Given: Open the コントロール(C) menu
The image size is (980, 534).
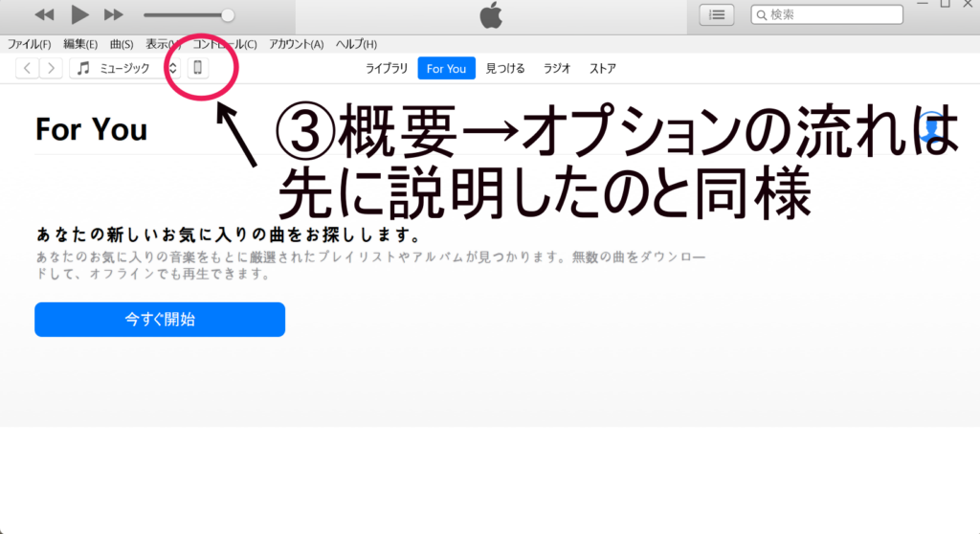Looking at the screenshot, I should pos(224,44).
